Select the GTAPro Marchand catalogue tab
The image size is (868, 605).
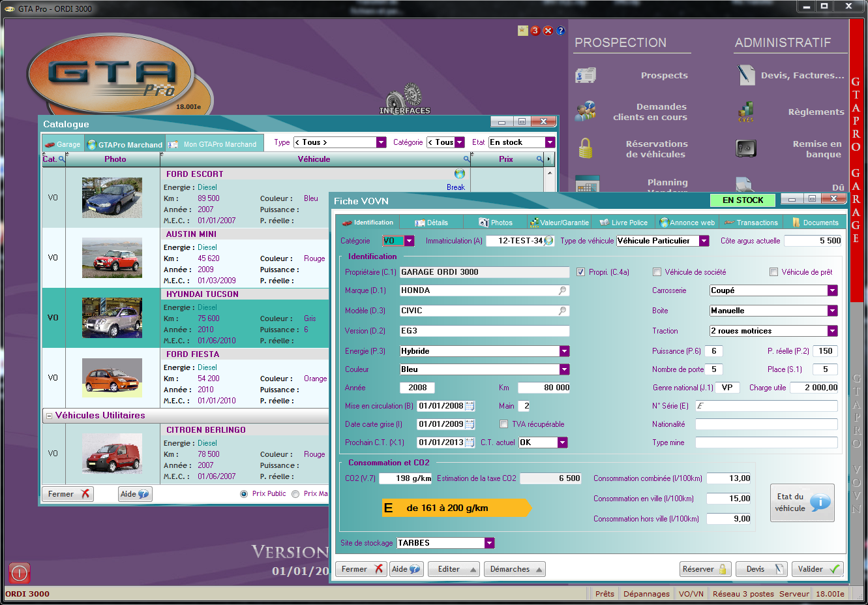125,145
